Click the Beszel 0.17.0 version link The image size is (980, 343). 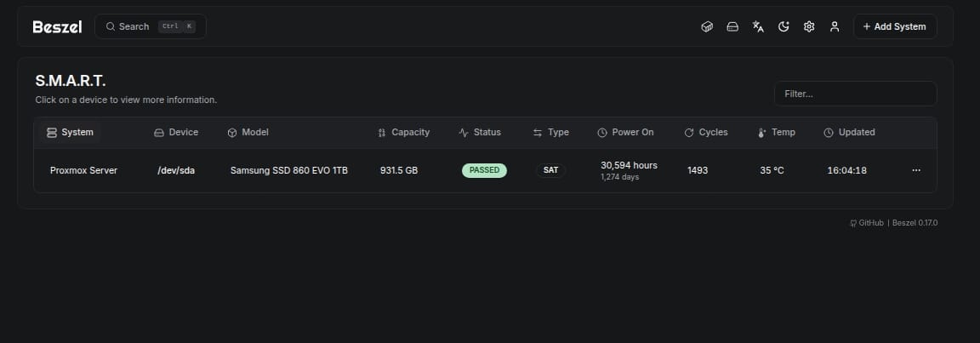[x=914, y=223]
